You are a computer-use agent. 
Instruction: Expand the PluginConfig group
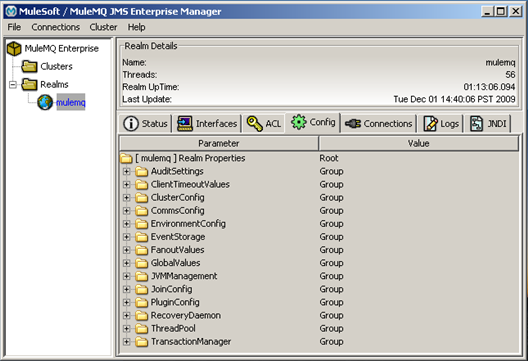tap(126, 303)
